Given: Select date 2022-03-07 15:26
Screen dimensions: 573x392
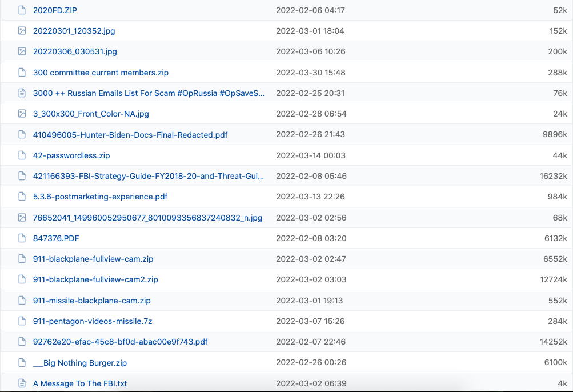Looking at the screenshot, I should [x=310, y=321].
